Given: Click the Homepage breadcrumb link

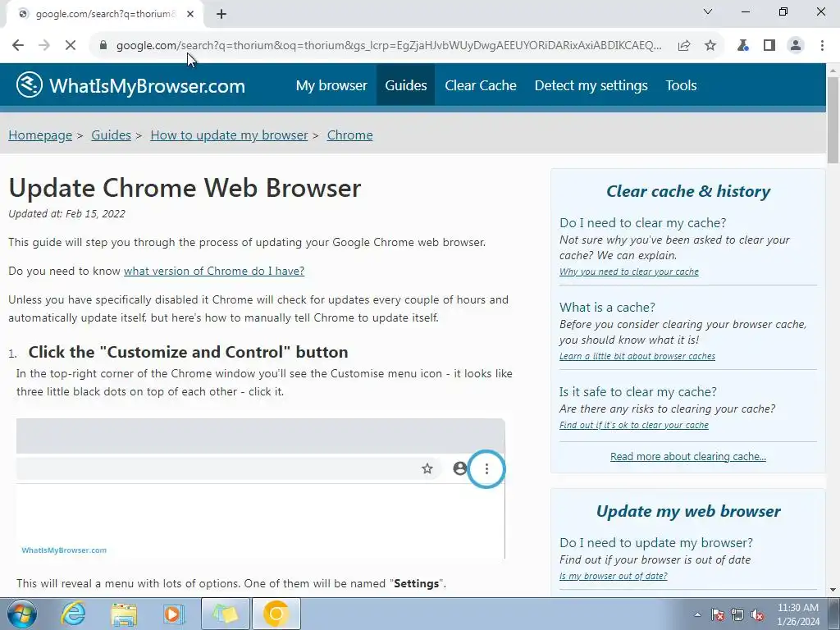Looking at the screenshot, I should pos(40,135).
